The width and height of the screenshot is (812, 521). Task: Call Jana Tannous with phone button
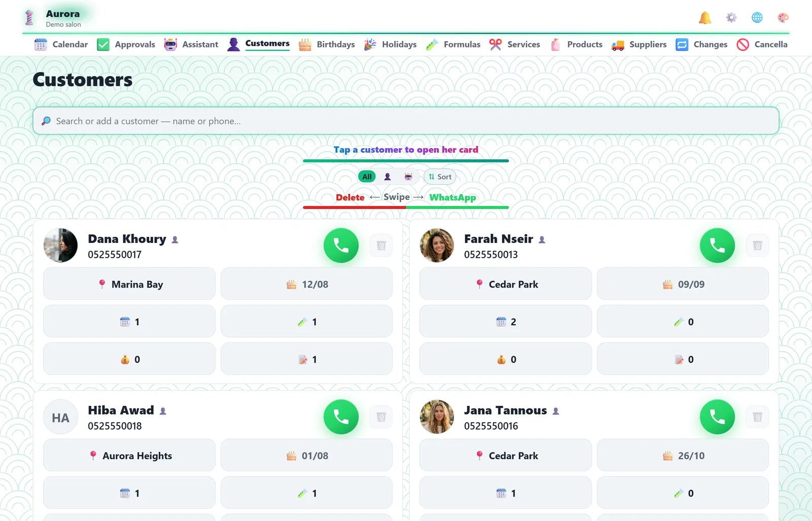717,417
